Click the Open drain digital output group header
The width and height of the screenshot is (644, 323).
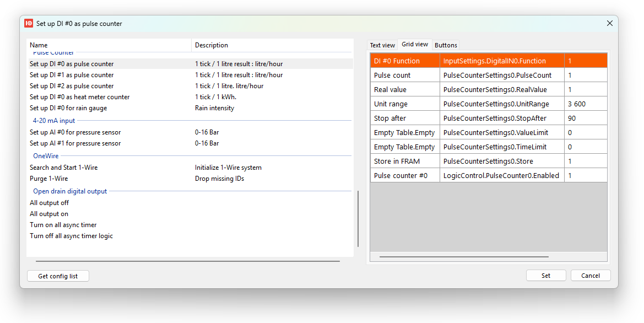click(70, 191)
